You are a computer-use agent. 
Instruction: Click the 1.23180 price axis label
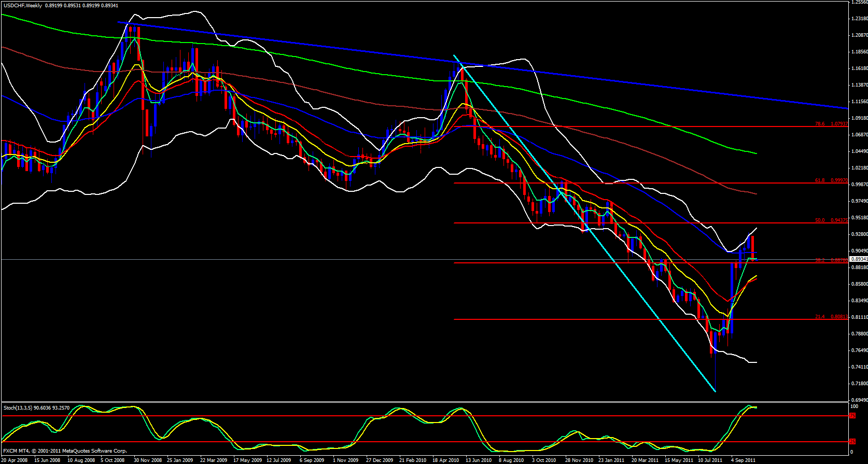858,19
